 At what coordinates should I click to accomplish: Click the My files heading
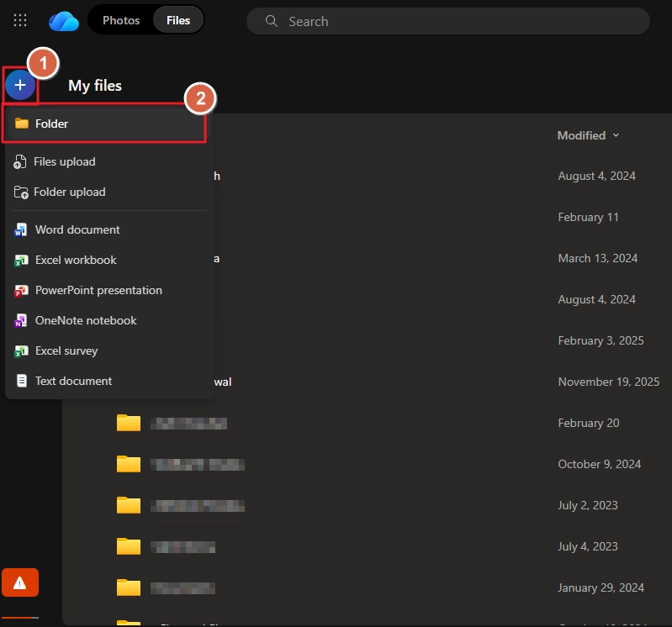coord(95,86)
